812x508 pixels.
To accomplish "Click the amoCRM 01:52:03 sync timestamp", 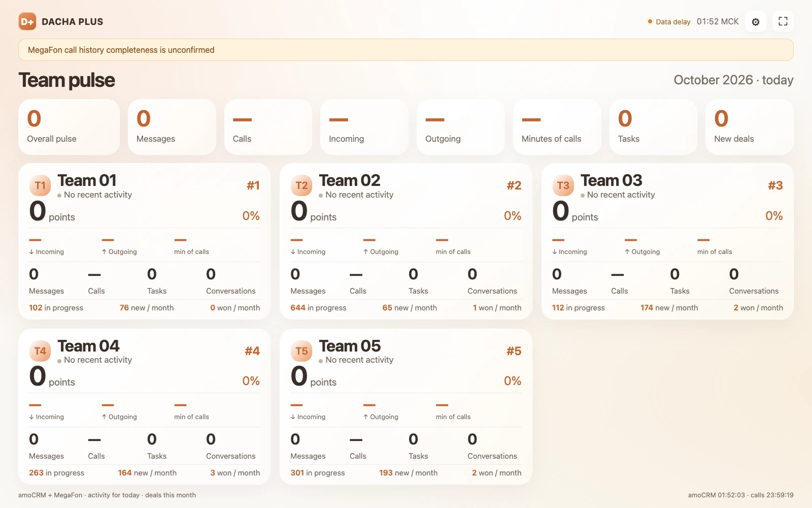I will point(717,495).
